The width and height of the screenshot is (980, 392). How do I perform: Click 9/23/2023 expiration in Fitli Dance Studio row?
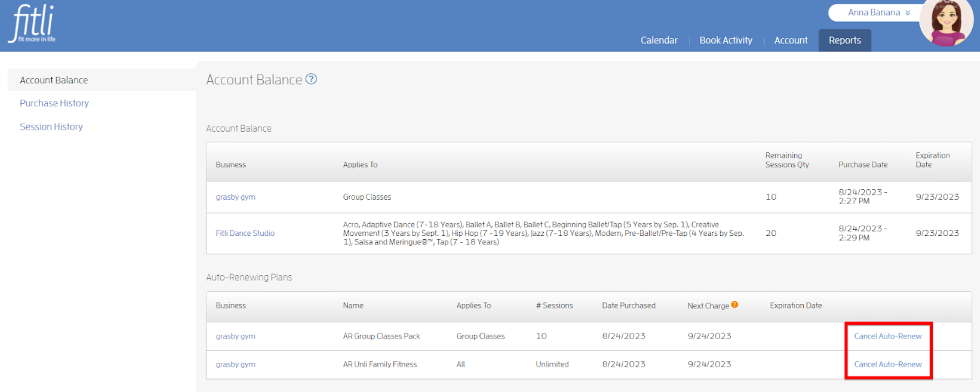[x=937, y=233]
